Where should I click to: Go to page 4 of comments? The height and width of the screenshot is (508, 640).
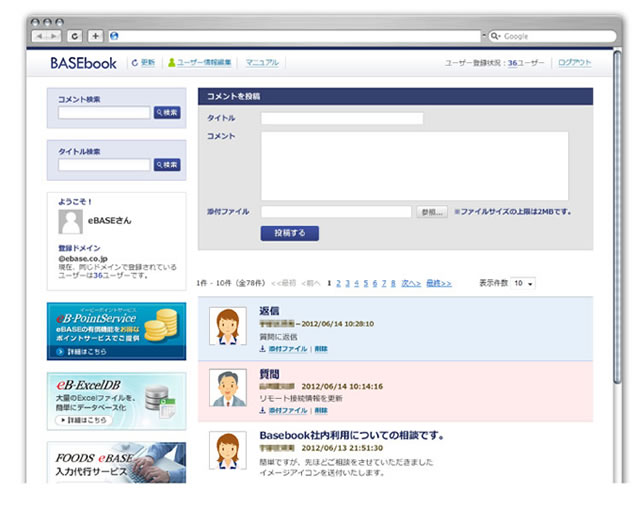356,284
